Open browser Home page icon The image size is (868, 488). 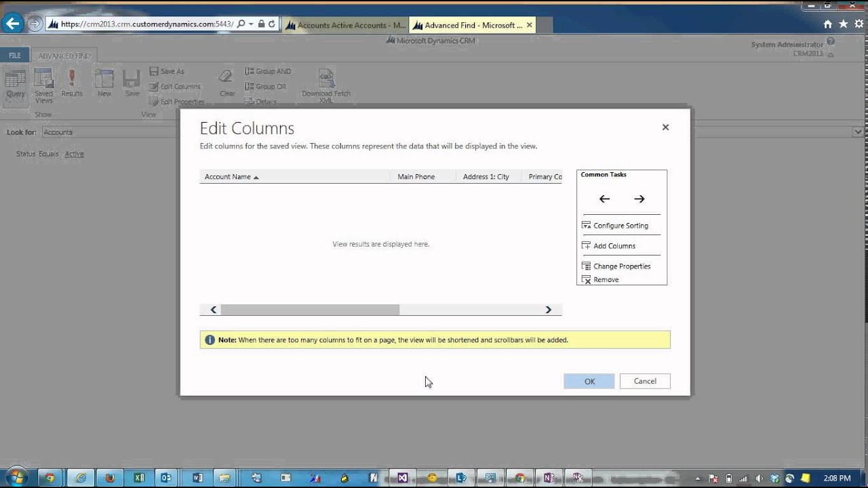tap(827, 24)
